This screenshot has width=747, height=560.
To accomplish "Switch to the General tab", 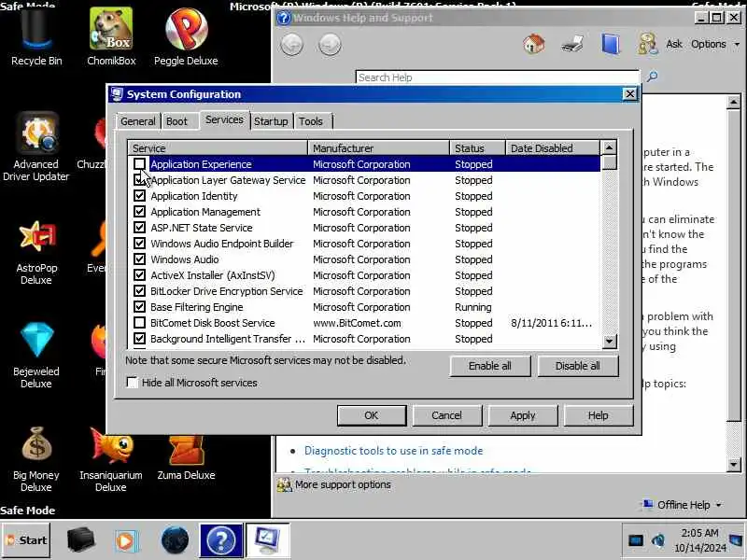I will pos(137,121).
